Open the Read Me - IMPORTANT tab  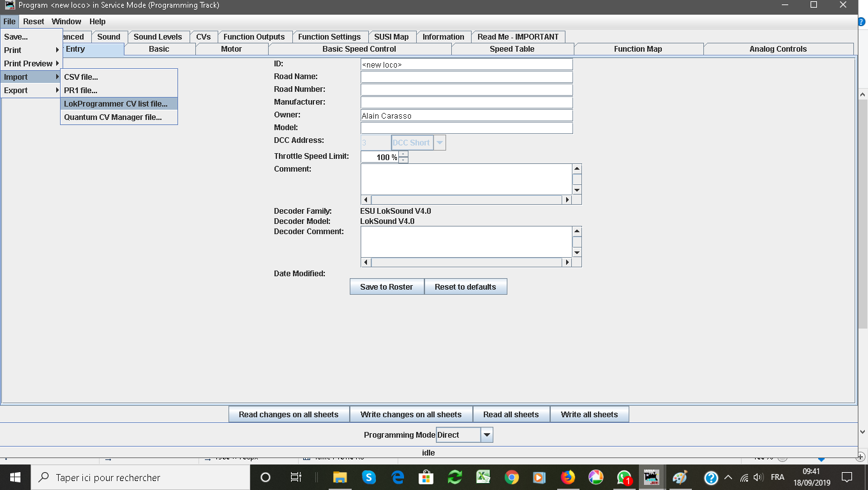coord(518,36)
